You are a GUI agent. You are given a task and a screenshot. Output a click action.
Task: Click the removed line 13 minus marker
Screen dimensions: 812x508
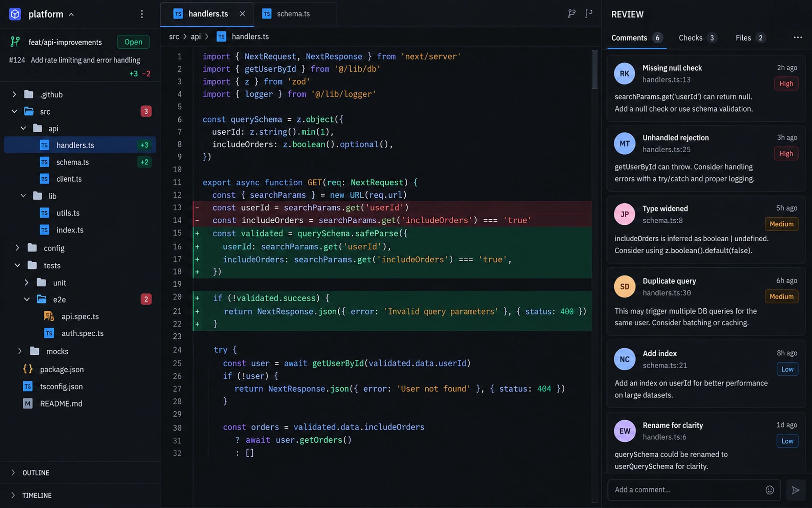coord(197,207)
